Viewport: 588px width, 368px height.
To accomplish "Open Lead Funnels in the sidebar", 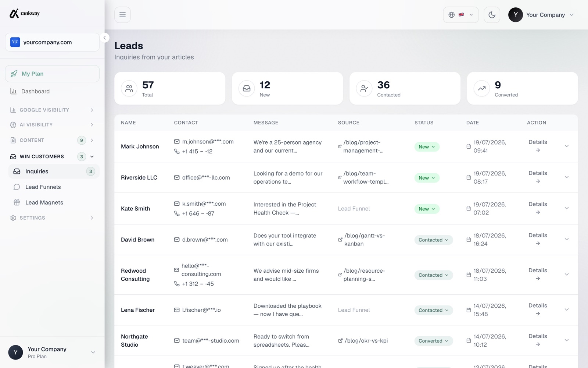I will click(54, 187).
